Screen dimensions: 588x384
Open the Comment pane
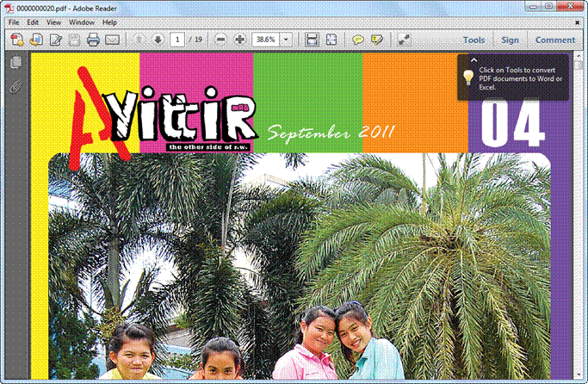click(555, 40)
